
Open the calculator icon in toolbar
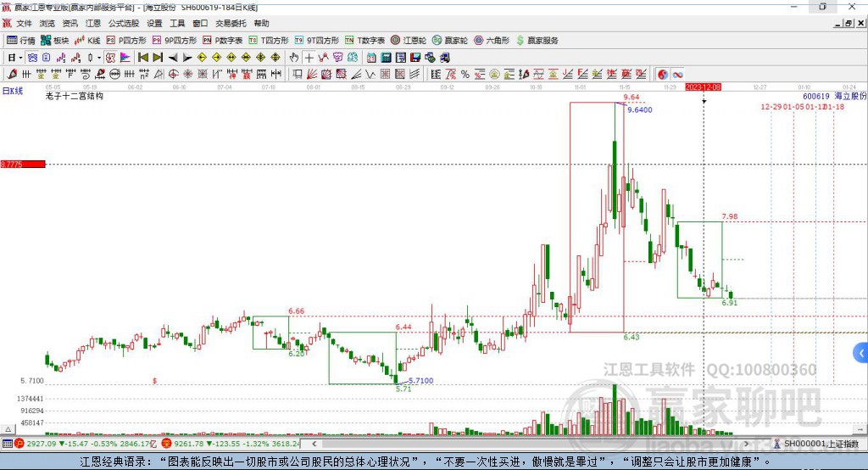[x=386, y=58]
